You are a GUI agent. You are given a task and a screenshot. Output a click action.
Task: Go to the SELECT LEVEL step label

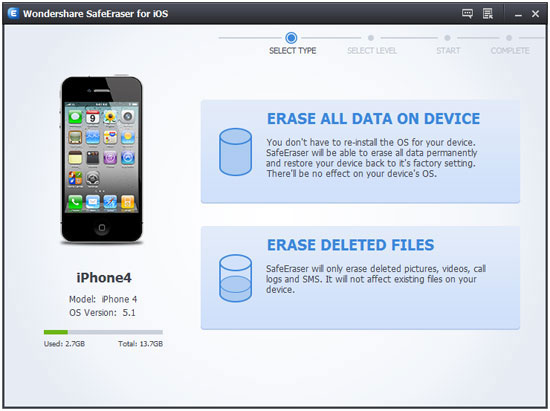pyautogui.click(x=372, y=51)
